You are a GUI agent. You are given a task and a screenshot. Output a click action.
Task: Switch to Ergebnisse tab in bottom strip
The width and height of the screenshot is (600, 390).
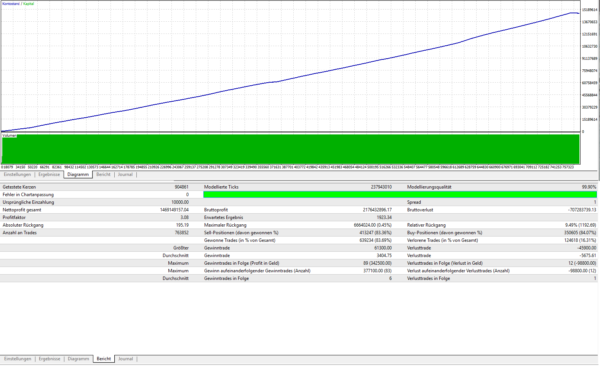click(49, 359)
